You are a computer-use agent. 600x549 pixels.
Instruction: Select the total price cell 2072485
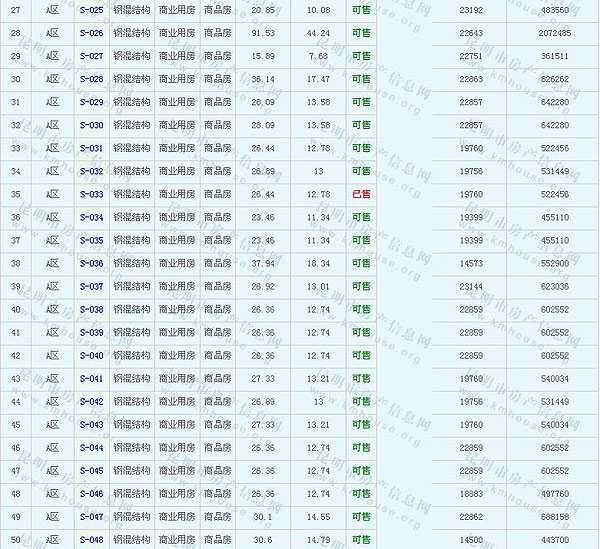pyautogui.click(x=553, y=33)
